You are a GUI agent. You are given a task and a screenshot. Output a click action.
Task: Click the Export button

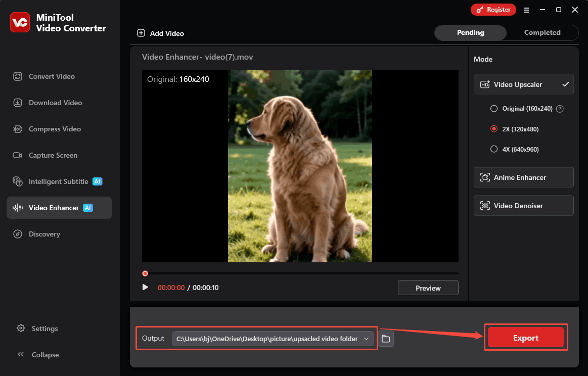click(x=526, y=337)
